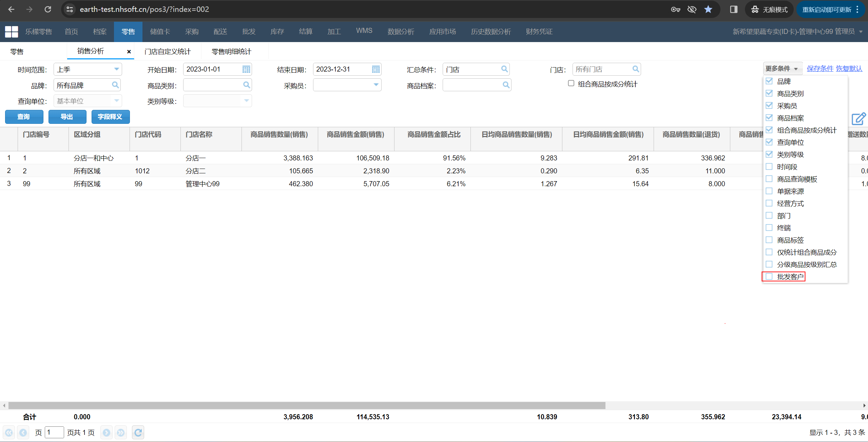Click search icon in brand field
868x442 pixels.
coord(115,85)
